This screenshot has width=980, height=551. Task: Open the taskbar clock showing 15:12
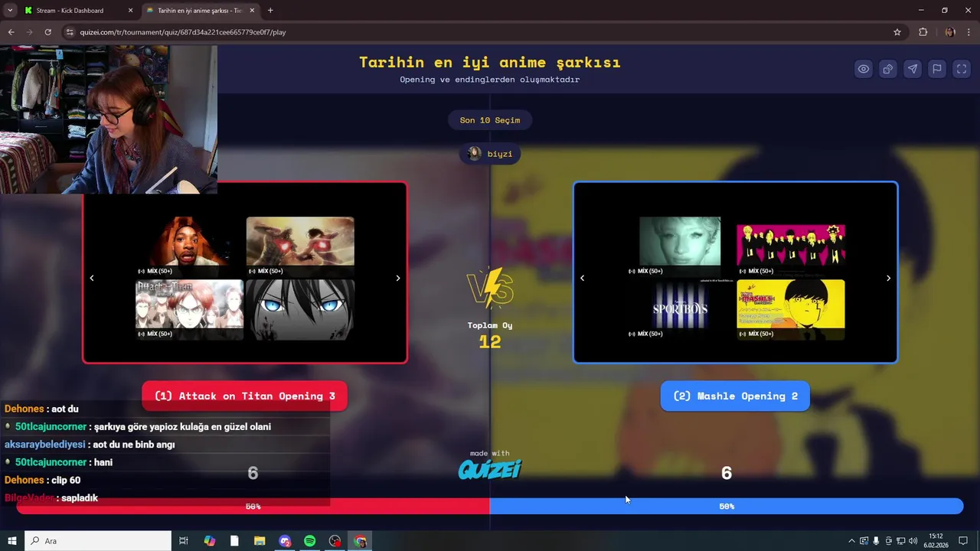click(x=936, y=541)
